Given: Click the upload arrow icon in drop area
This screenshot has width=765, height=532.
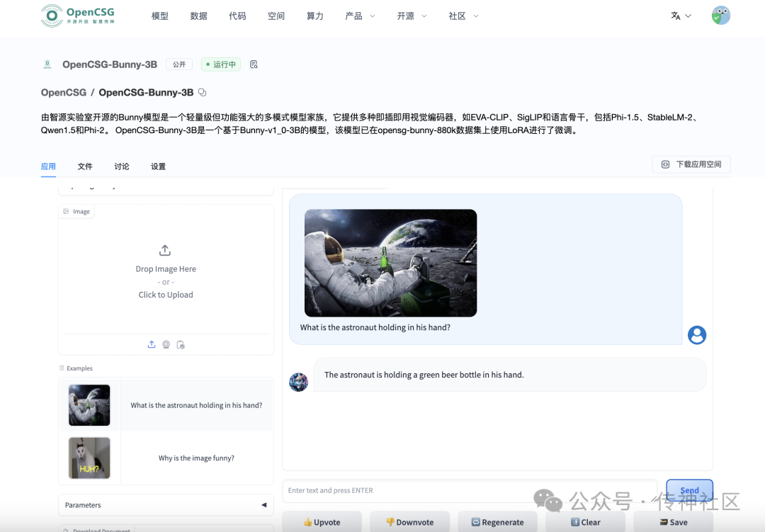Looking at the screenshot, I should pos(165,250).
